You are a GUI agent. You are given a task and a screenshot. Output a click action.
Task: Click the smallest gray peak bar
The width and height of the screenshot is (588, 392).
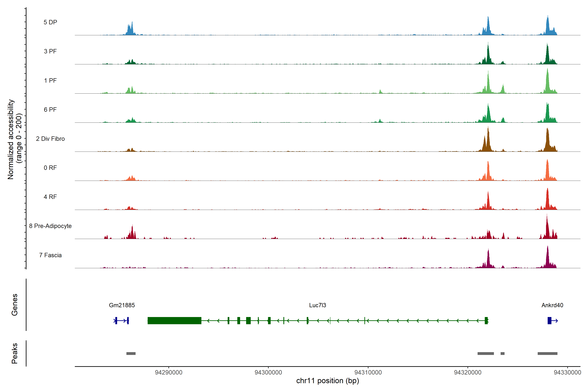[503, 353]
